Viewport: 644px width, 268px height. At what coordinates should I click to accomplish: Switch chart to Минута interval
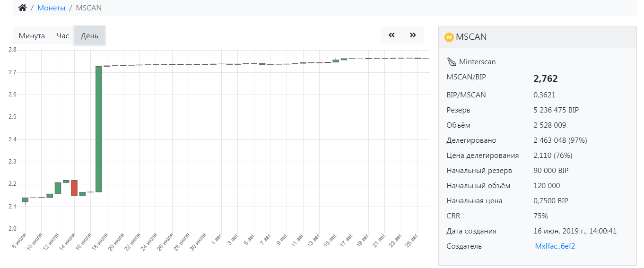(32, 36)
